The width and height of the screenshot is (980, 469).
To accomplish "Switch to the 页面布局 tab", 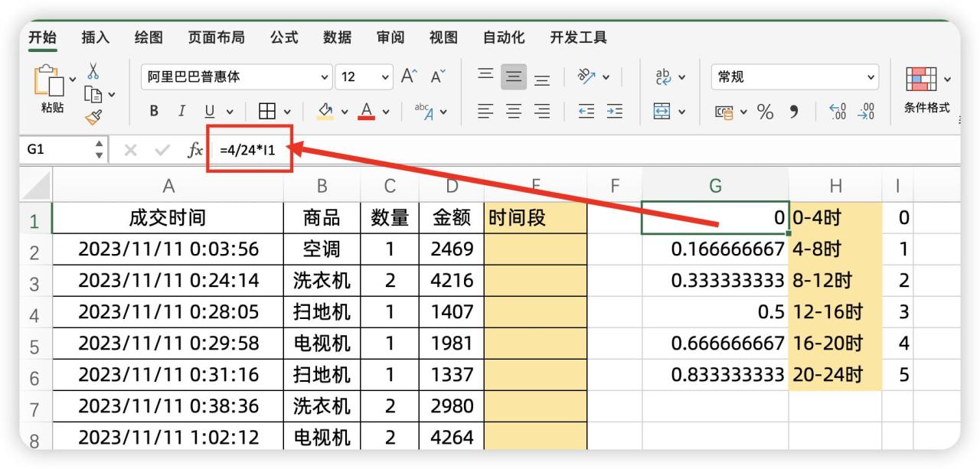I will pyautogui.click(x=217, y=37).
